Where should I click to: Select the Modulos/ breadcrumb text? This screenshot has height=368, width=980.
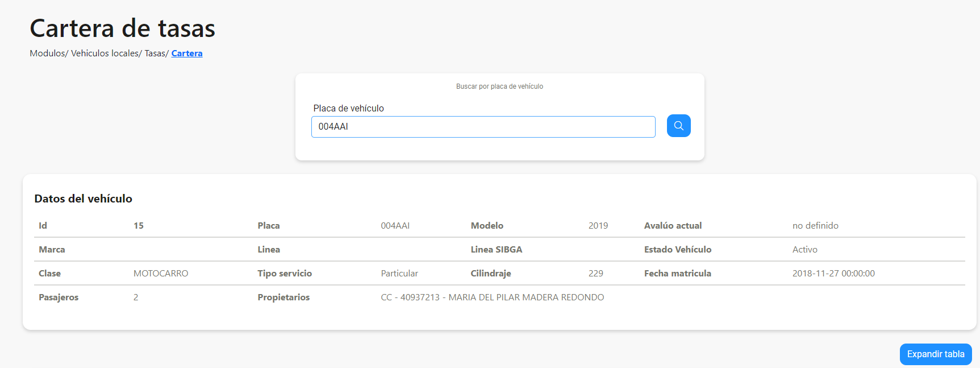(x=49, y=53)
